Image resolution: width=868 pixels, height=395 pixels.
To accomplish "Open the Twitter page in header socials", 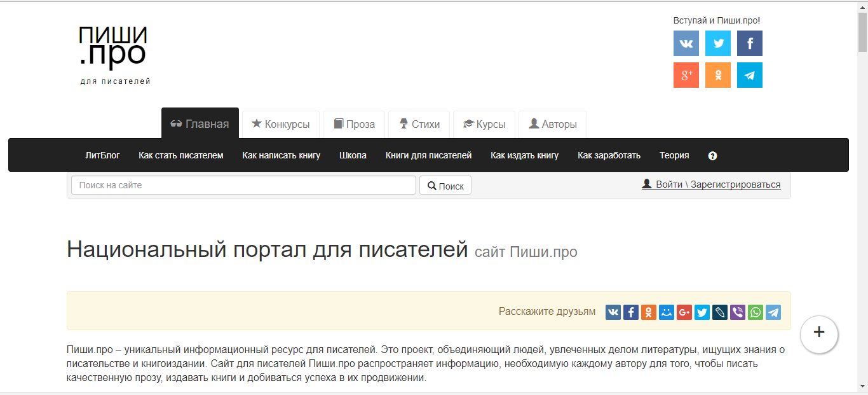I will 718,43.
